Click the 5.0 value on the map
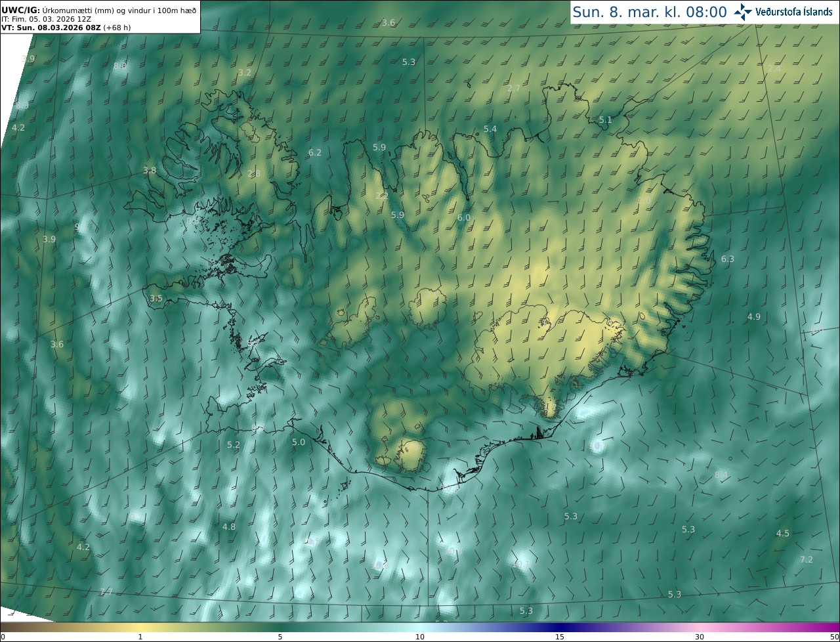 [299, 442]
